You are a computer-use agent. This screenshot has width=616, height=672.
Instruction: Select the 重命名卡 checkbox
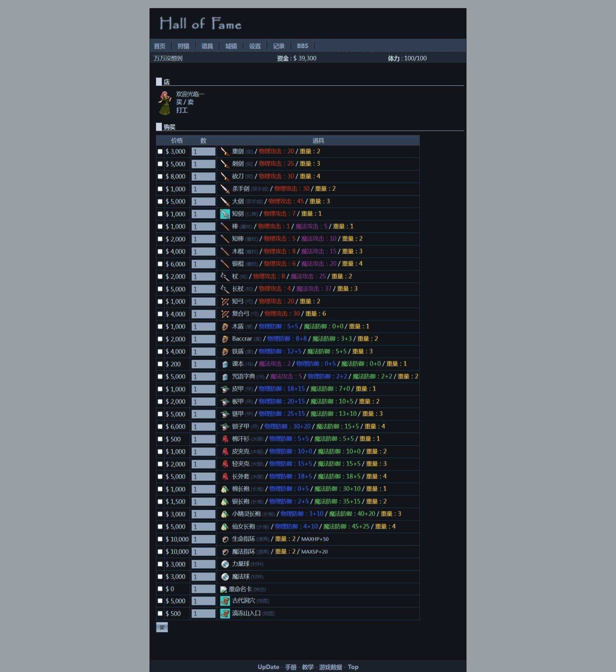(160, 589)
